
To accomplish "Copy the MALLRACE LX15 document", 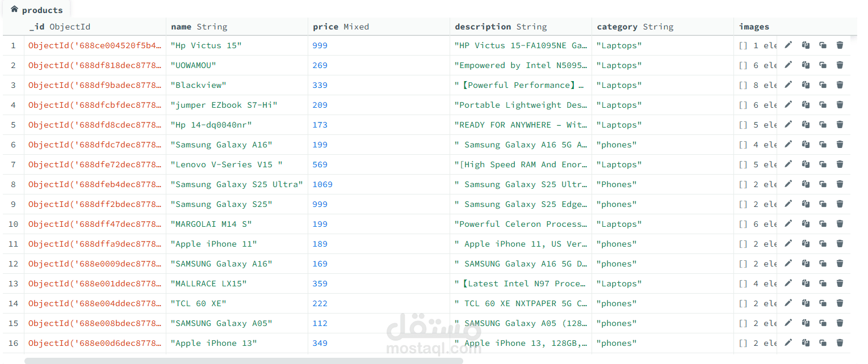I will [x=806, y=283].
